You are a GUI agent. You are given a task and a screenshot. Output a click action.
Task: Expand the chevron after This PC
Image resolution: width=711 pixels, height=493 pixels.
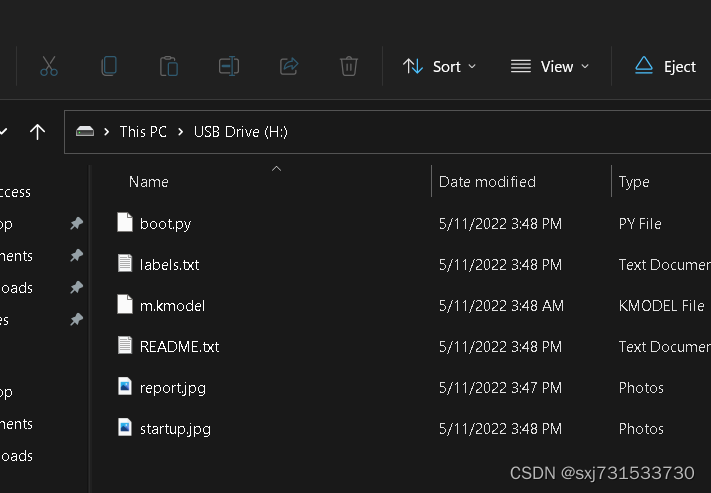tap(181, 132)
